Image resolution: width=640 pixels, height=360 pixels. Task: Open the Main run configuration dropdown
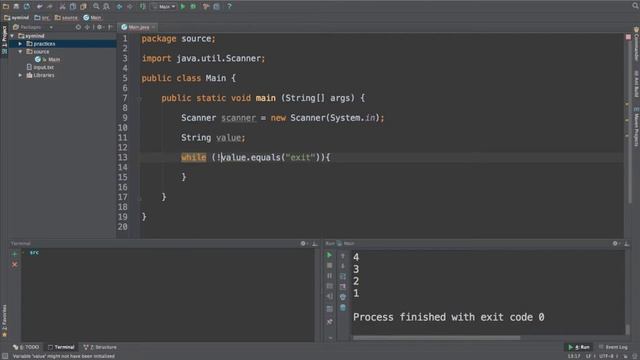(x=164, y=7)
